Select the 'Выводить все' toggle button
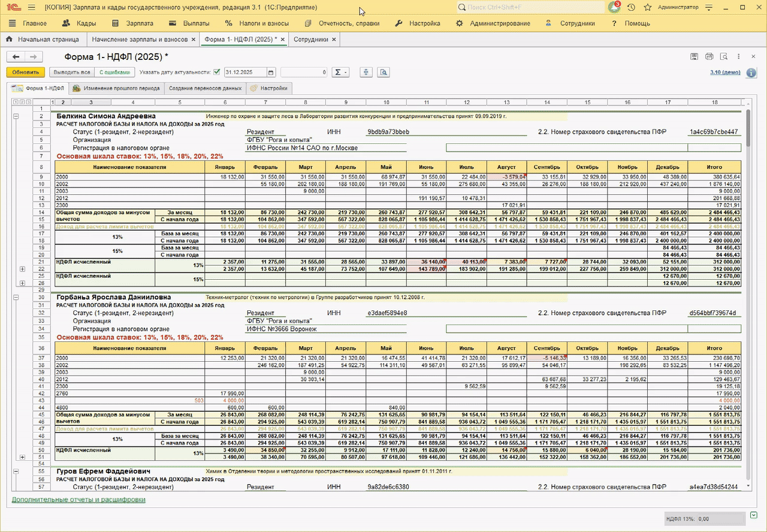Screen dimensions: 767x532 click(72, 72)
